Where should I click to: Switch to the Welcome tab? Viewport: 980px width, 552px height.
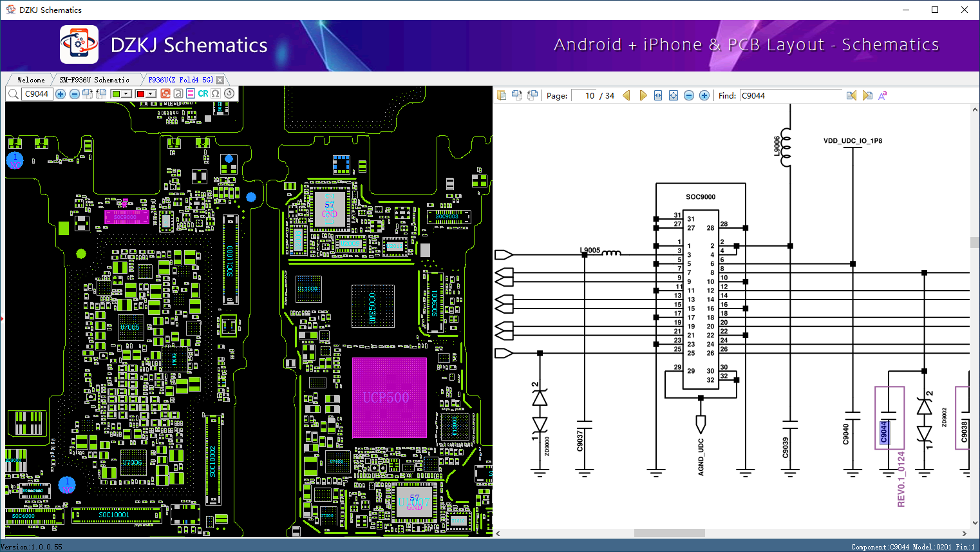(x=31, y=80)
